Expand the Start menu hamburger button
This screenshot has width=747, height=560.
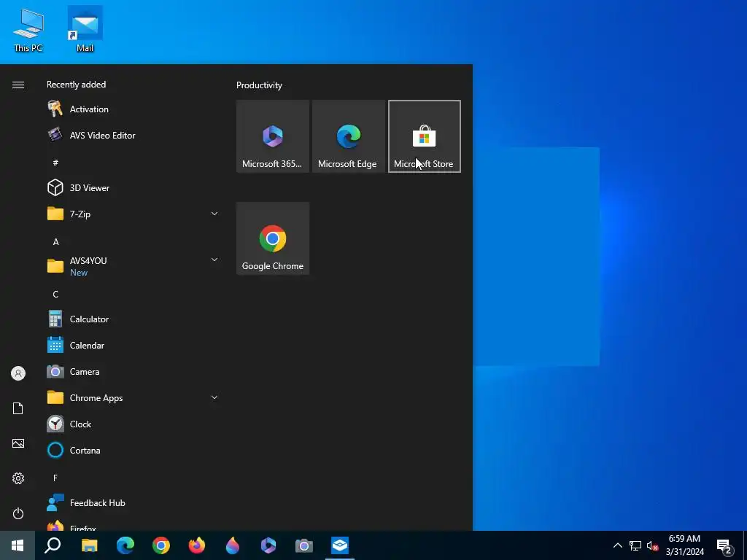(x=18, y=85)
